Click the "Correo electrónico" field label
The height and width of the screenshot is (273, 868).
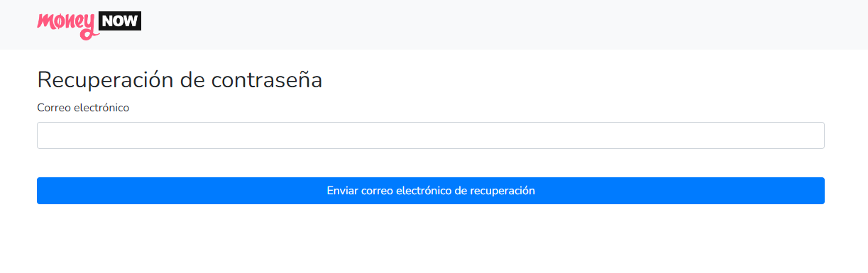[x=83, y=108]
